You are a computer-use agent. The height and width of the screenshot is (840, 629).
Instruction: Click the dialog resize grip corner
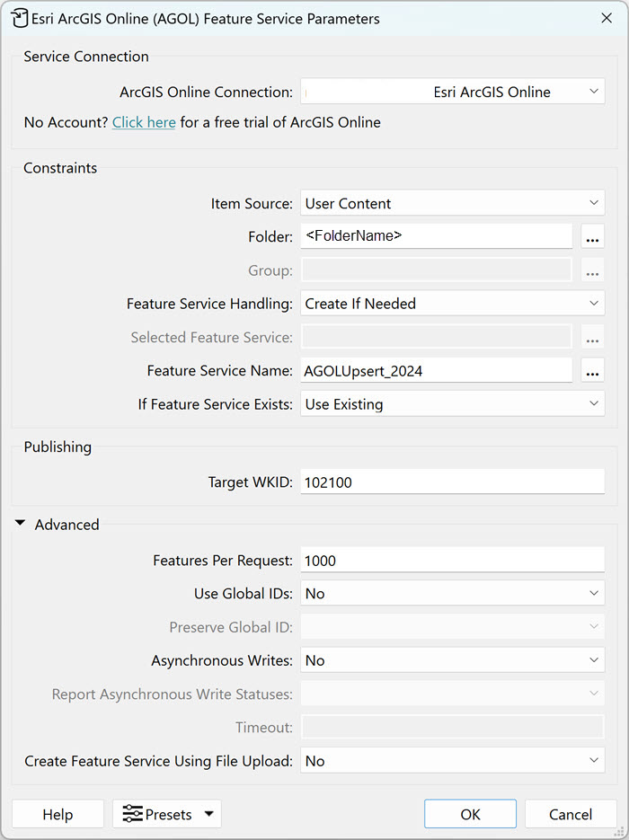620,831
